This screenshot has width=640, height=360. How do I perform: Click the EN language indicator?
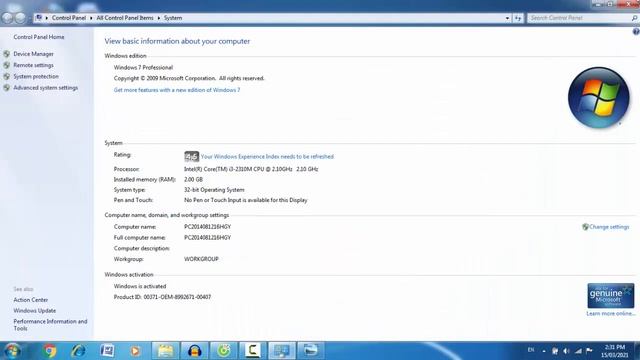pyautogui.click(x=531, y=350)
